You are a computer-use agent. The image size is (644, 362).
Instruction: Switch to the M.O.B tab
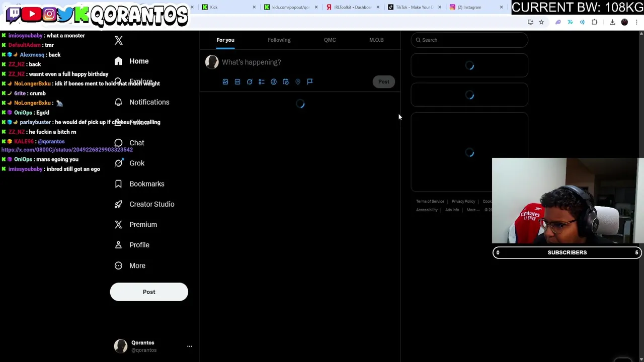click(x=376, y=40)
